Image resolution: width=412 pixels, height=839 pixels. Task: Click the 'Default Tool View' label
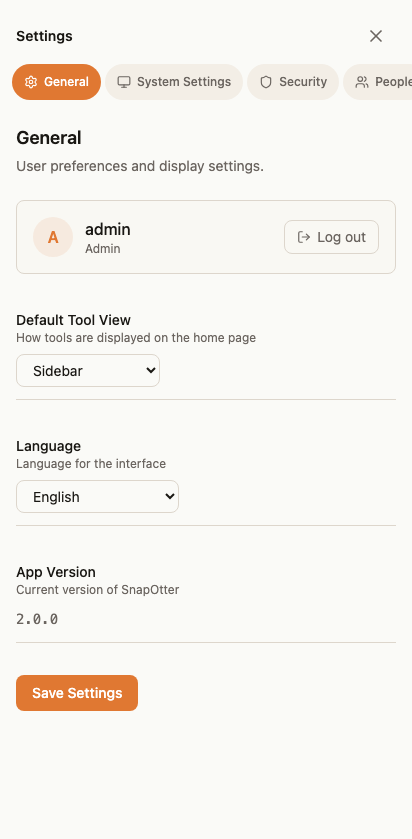[73, 320]
